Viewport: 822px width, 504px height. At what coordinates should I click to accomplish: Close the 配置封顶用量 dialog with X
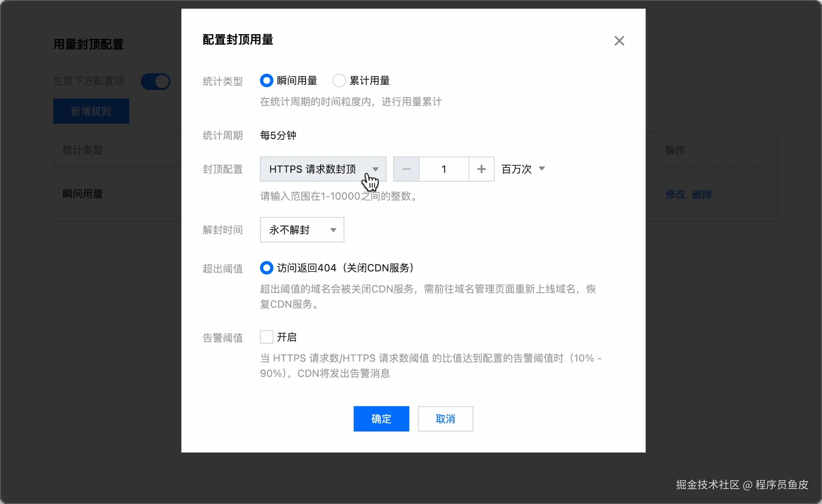click(619, 41)
